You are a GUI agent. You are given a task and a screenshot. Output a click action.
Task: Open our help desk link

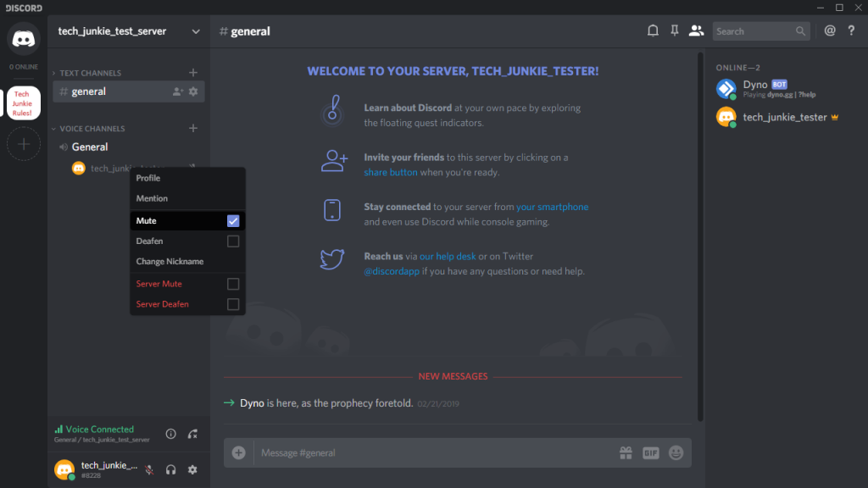(448, 256)
